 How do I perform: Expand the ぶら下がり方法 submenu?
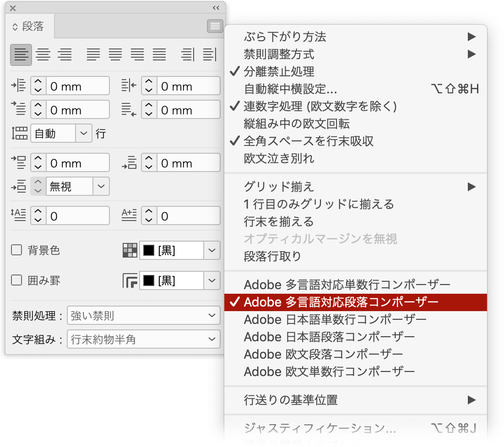tap(356, 37)
